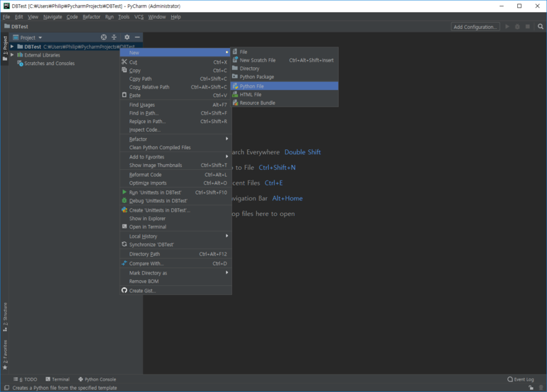Choose Find Usages from context menu
547x392 pixels.
(175, 105)
